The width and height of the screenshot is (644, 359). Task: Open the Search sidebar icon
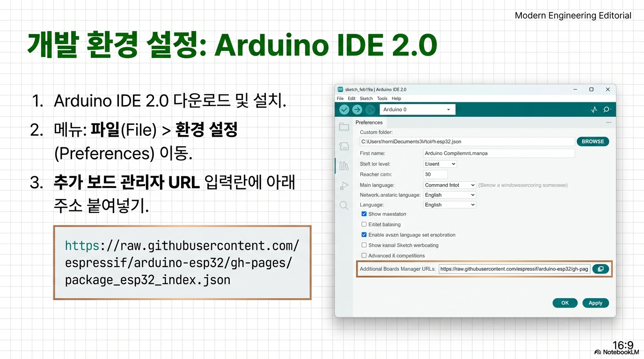344,206
